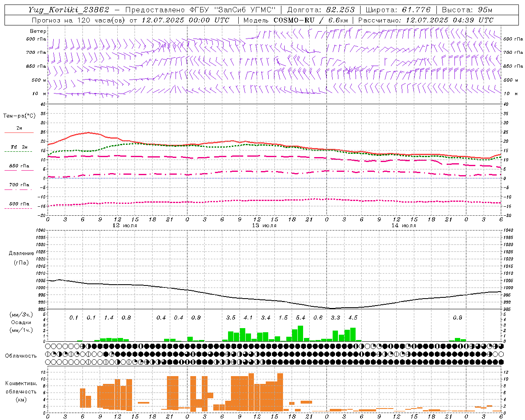Click the 3.3 precipitation total value
This screenshot has width=525, height=420.
point(336,318)
